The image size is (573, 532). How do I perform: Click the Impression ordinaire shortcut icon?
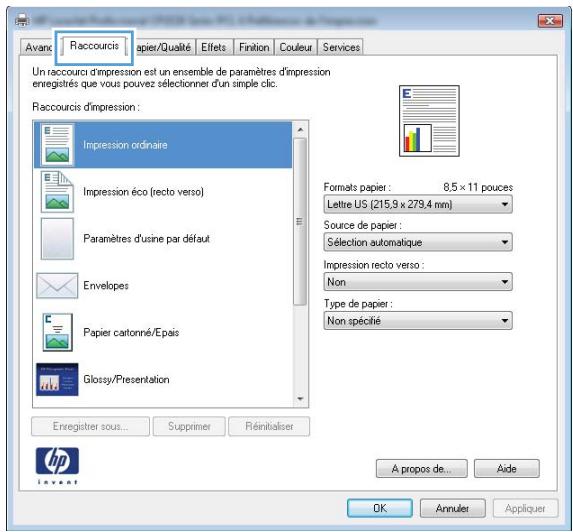pyautogui.click(x=57, y=145)
